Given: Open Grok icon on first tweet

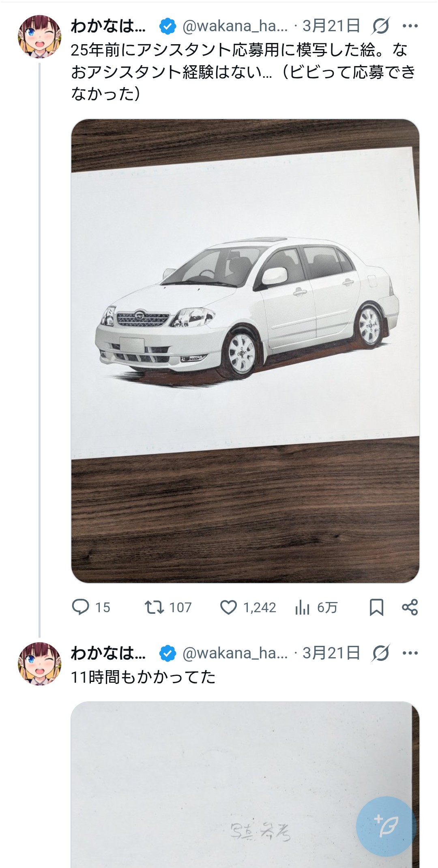Looking at the screenshot, I should coord(381,26).
